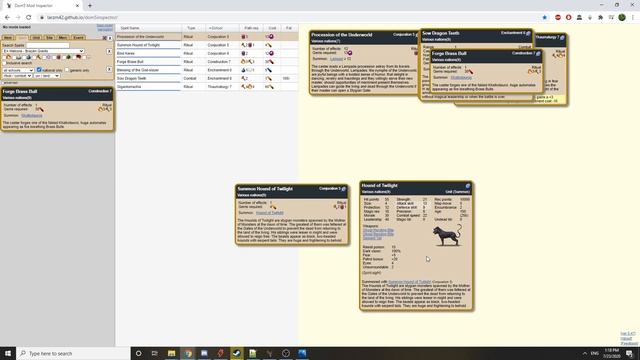Open the Site tab
Viewport: 640px width, 360px height.
(50, 38)
